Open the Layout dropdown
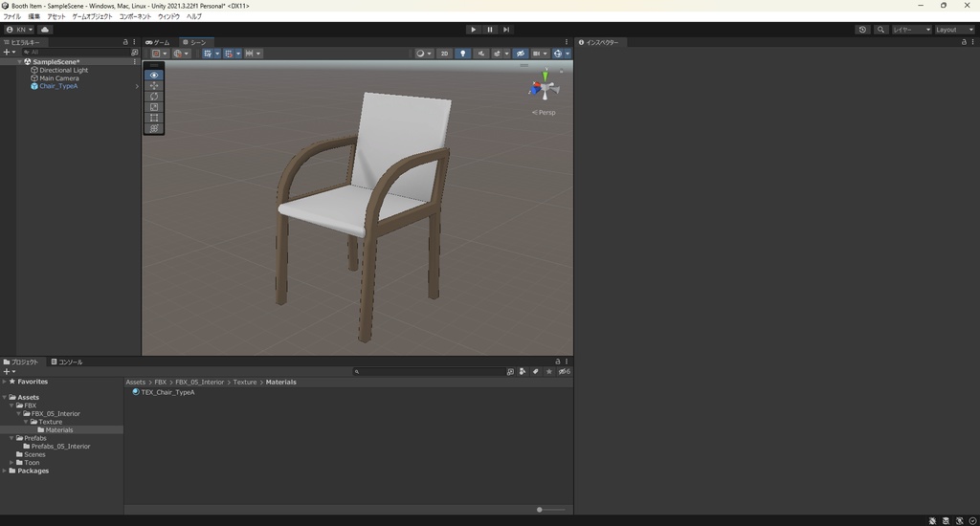Image resolution: width=980 pixels, height=526 pixels. 954,30
